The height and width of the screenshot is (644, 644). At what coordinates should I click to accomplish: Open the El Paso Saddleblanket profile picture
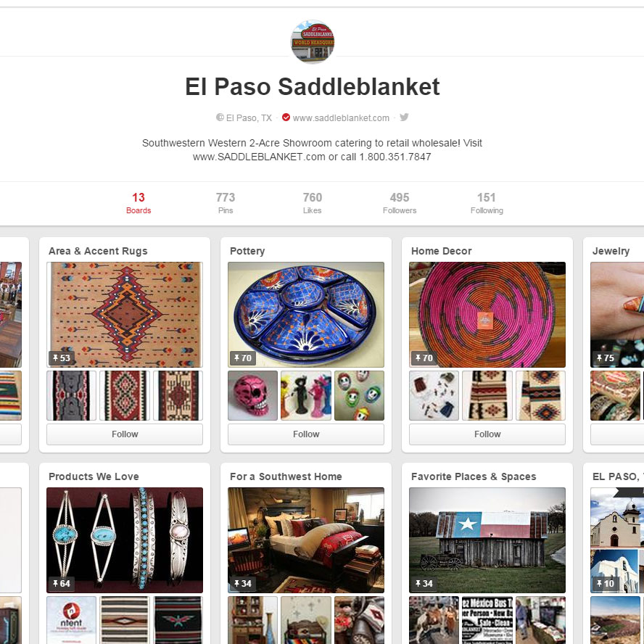pyautogui.click(x=313, y=41)
